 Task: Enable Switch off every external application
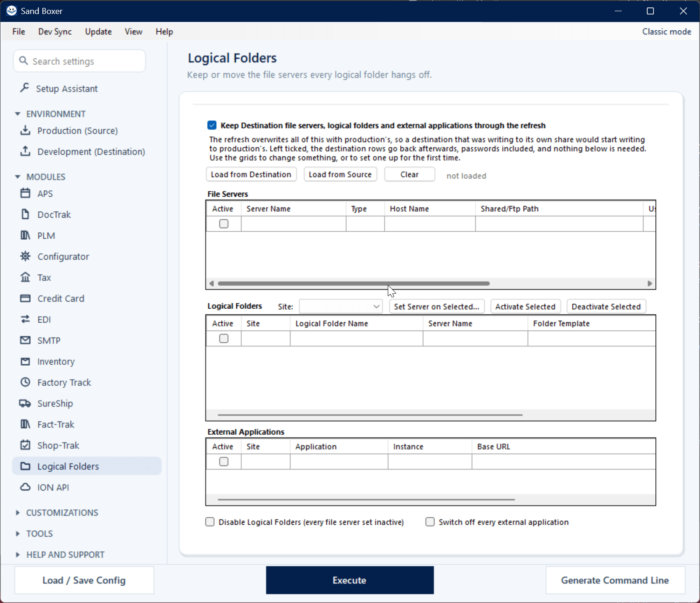click(x=430, y=522)
